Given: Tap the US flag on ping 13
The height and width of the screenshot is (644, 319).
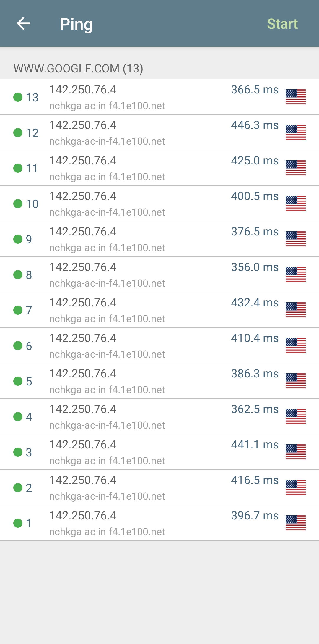Looking at the screenshot, I should (295, 97).
